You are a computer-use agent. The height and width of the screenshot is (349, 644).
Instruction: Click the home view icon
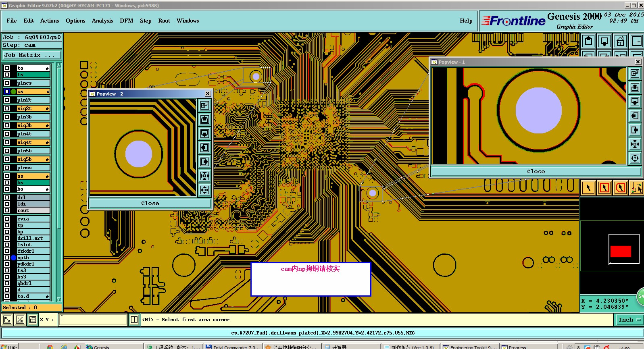coord(621,41)
